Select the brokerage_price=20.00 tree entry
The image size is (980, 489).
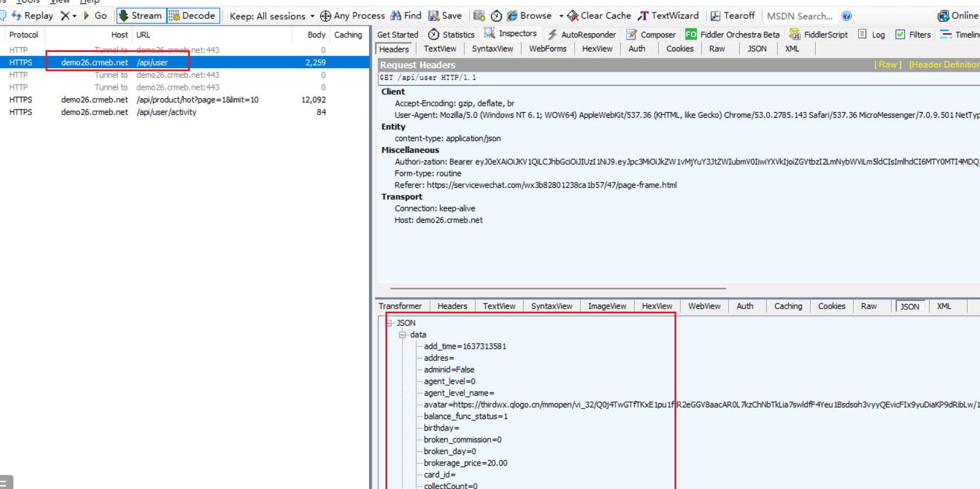point(465,463)
